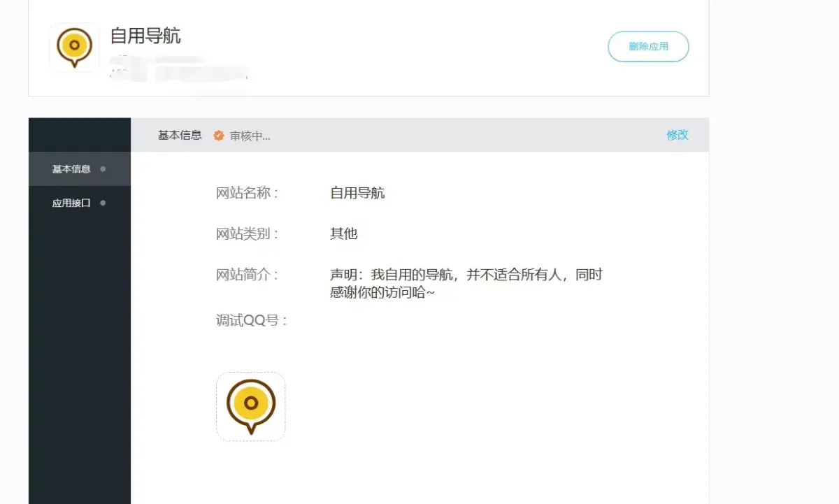839x504 pixels.
Task: Click the 网站名称 field label
Action: click(247, 194)
